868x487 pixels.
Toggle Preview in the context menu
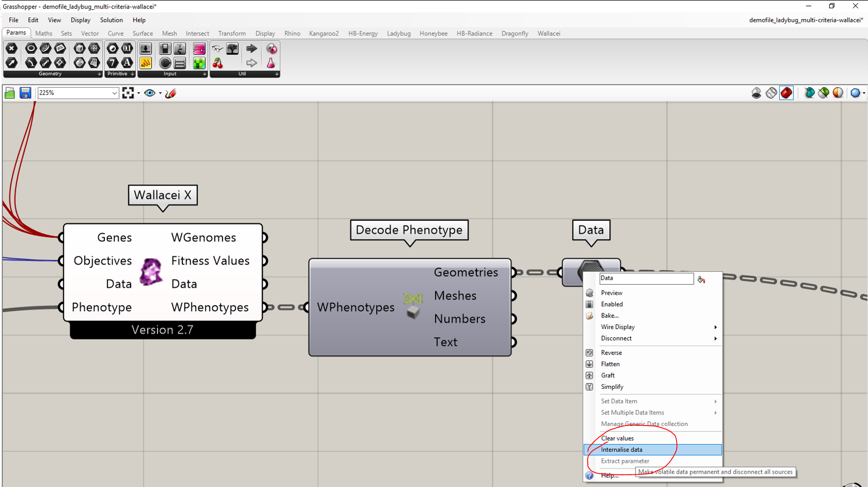pos(611,293)
